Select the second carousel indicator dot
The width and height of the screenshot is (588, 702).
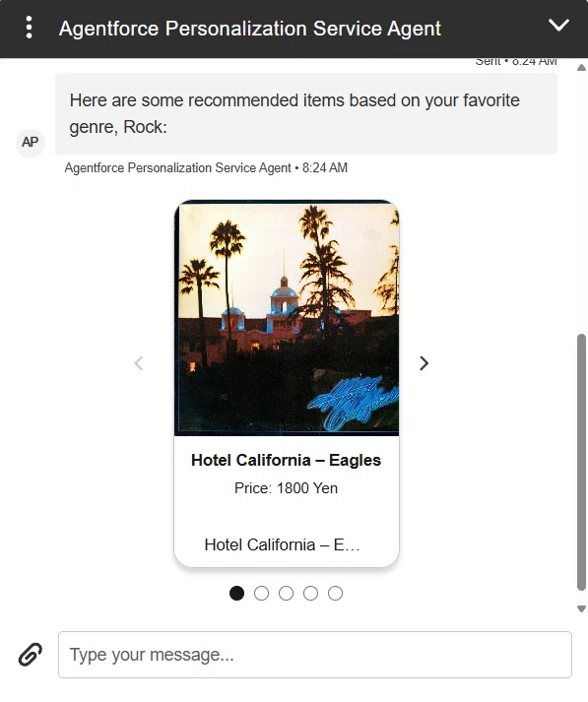[262, 594]
